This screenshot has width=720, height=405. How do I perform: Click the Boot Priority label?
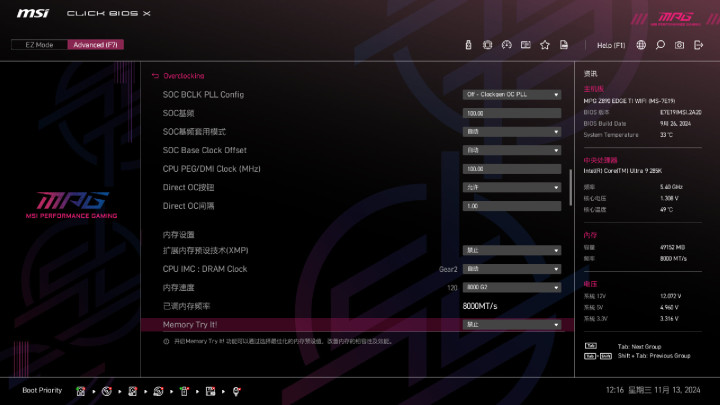(x=42, y=390)
